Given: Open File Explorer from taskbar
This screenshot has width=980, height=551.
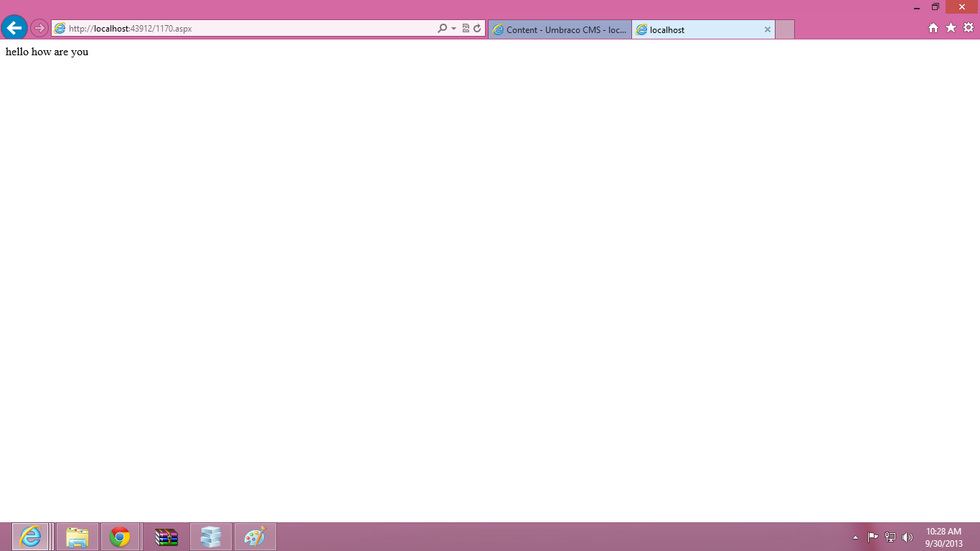Looking at the screenshot, I should pos(77,537).
